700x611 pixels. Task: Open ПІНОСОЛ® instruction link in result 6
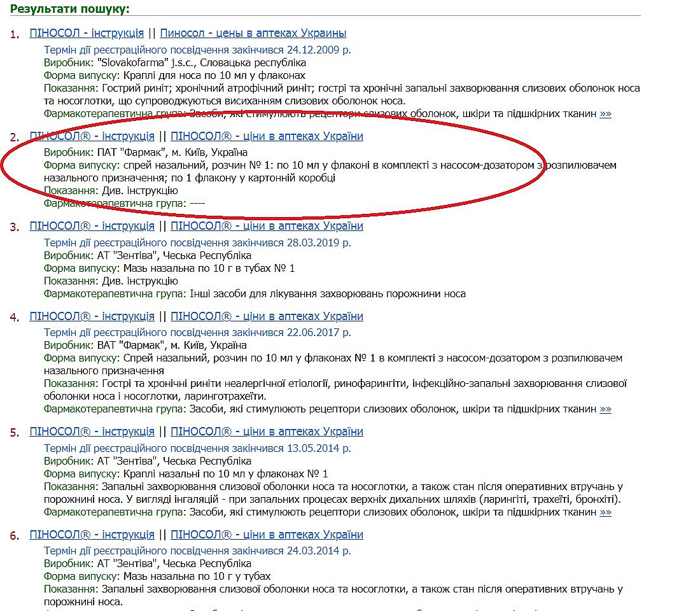point(92,535)
